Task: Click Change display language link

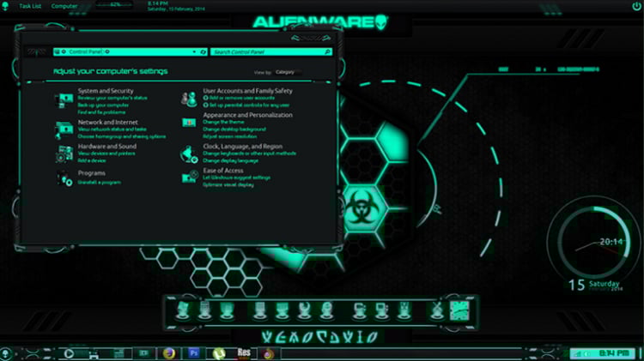Action: 231,160
